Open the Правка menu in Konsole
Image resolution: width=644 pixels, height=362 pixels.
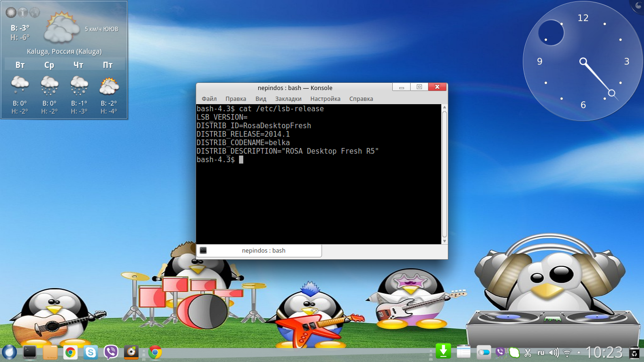pos(236,99)
